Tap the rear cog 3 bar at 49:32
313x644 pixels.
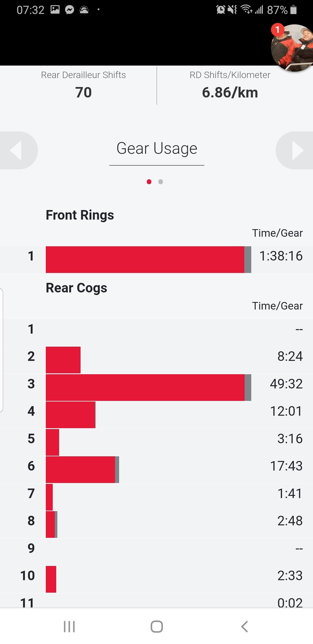tap(148, 388)
